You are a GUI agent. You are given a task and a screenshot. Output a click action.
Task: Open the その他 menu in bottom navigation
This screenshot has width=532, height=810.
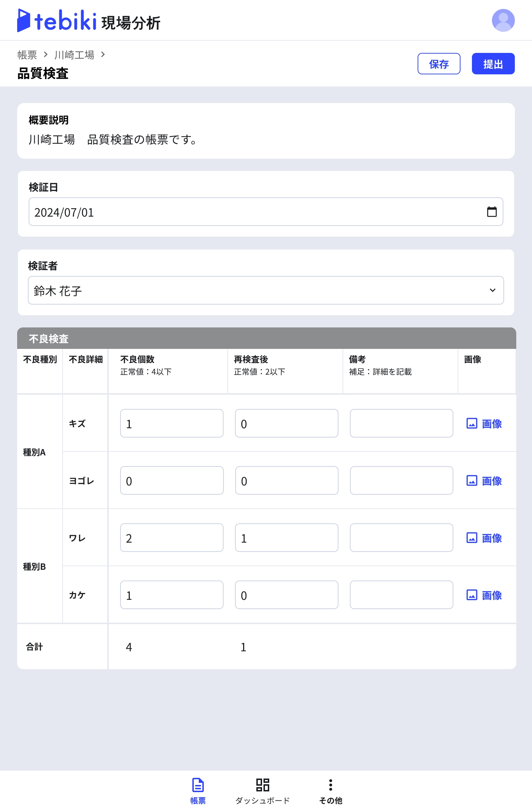coord(331,791)
